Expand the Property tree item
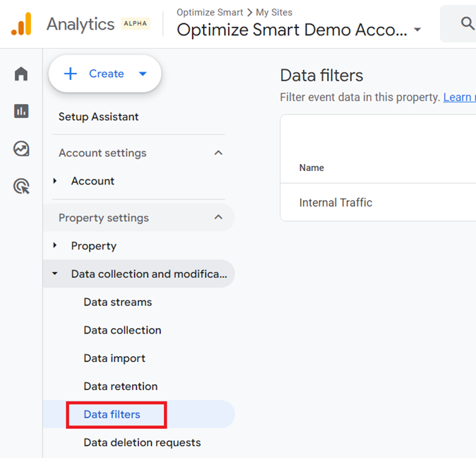The width and height of the screenshot is (476, 458). click(54, 245)
